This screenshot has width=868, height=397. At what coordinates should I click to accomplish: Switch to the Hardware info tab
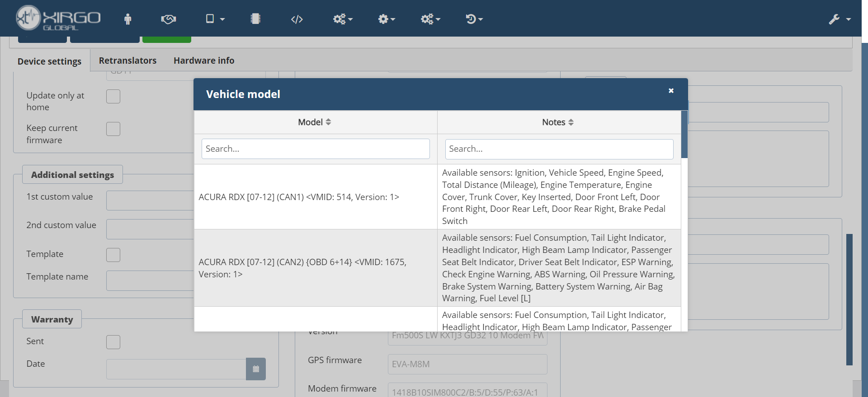pyautogui.click(x=204, y=61)
